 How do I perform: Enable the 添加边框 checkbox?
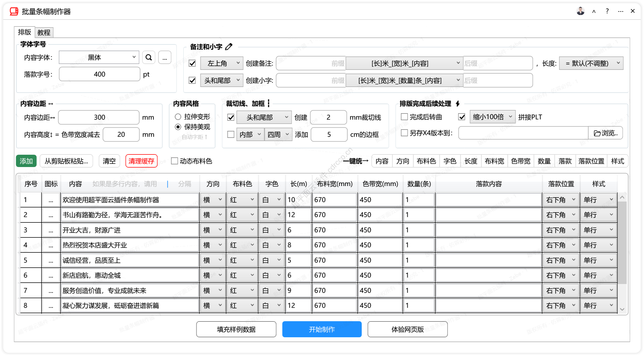click(x=231, y=134)
